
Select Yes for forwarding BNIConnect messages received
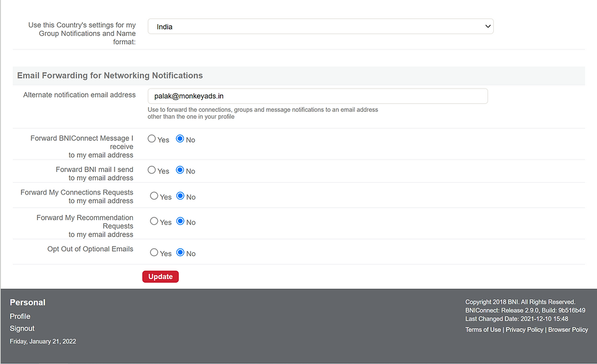[152, 139]
